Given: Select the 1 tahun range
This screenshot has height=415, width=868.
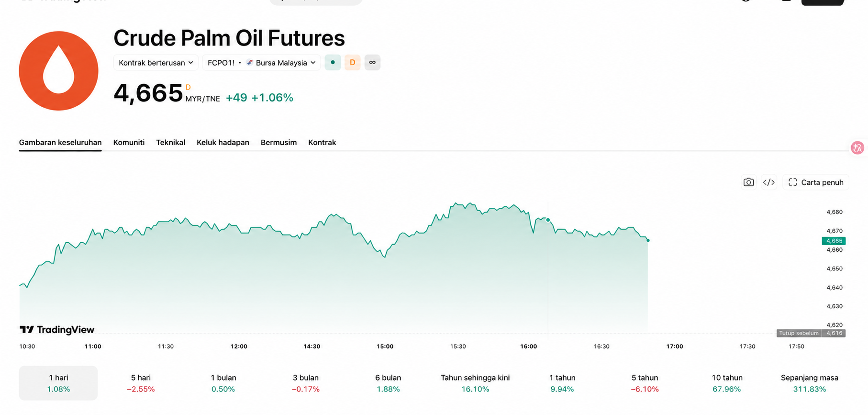Looking at the screenshot, I should coord(562,383).
